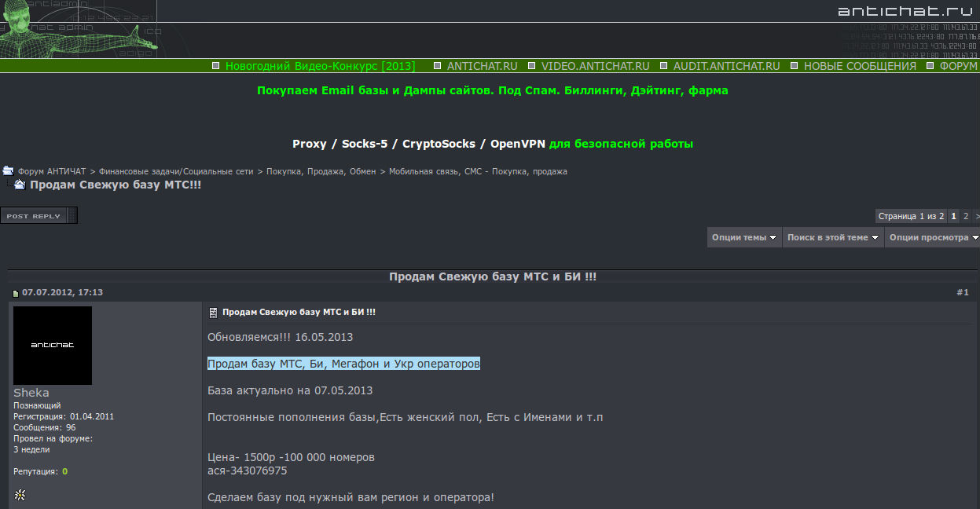980x509 pixels.
Task: Open the #1 post permalink
Action: tap(963, 292)
